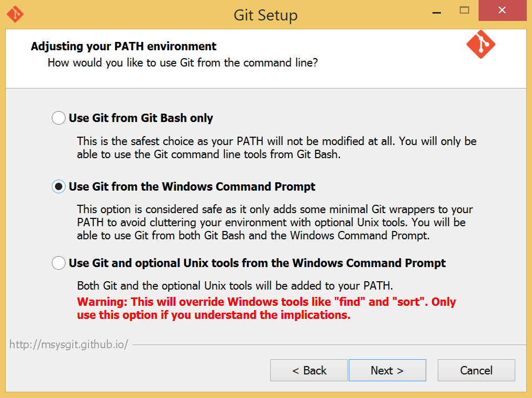The width and height of the screenshot is (532, 398).
Task: Enable Git and optional Unix tools option
Action: click(x=59, y=263)
